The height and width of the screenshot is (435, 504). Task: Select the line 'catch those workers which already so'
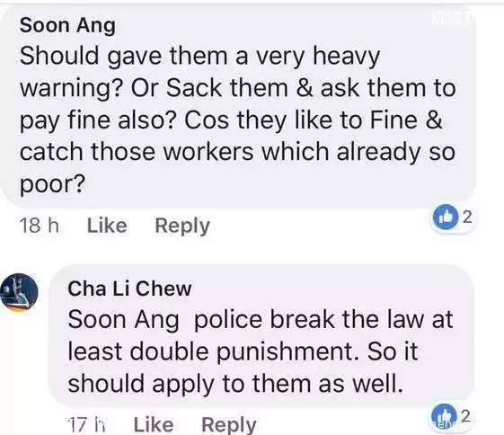click(x=237, y=151)
